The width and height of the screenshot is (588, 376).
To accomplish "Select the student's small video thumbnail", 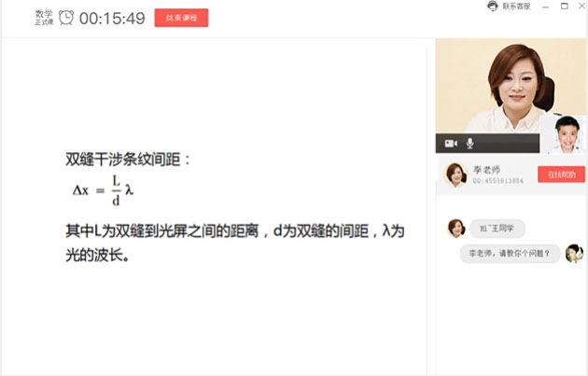I will coord(564,135).
